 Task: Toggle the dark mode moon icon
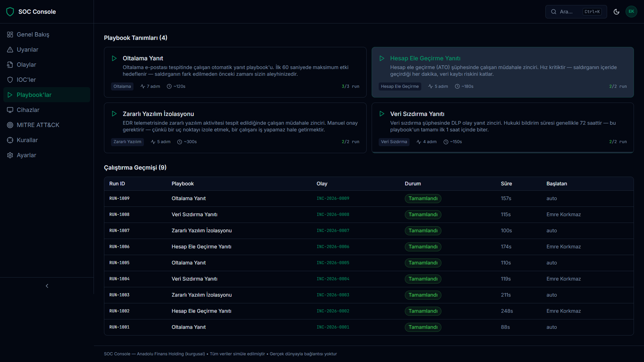pos(616,12)
